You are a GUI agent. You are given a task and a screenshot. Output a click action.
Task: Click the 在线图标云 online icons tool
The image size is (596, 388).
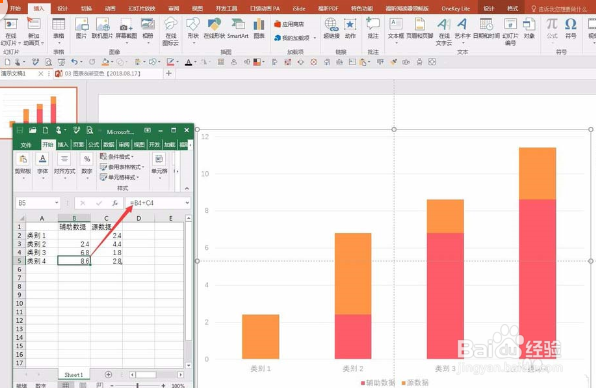pyautogui.click(x=171, y=31)
